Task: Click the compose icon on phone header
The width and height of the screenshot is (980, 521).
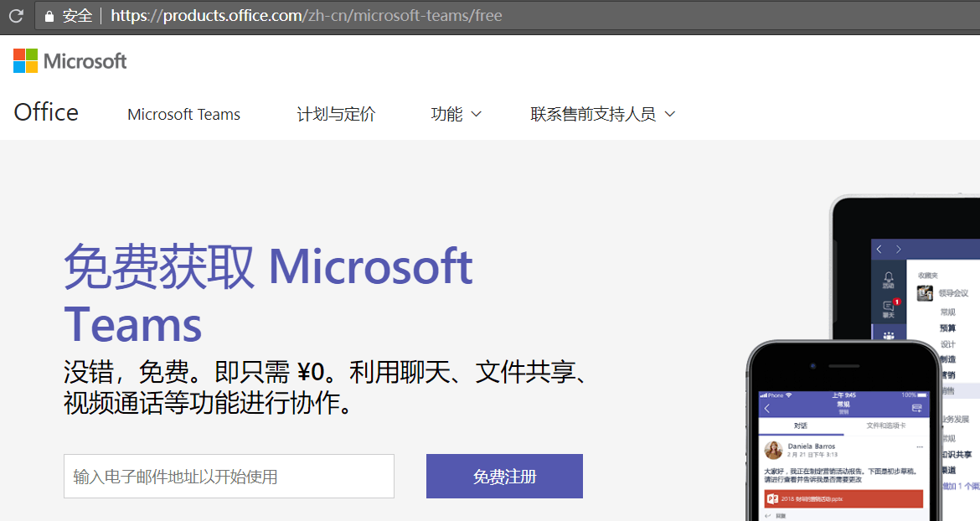Action: pyautogui.click(x=917, y=408)
